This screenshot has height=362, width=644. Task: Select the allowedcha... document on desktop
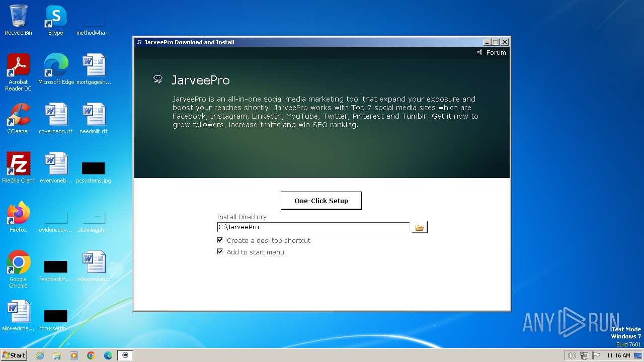(18, 316)
